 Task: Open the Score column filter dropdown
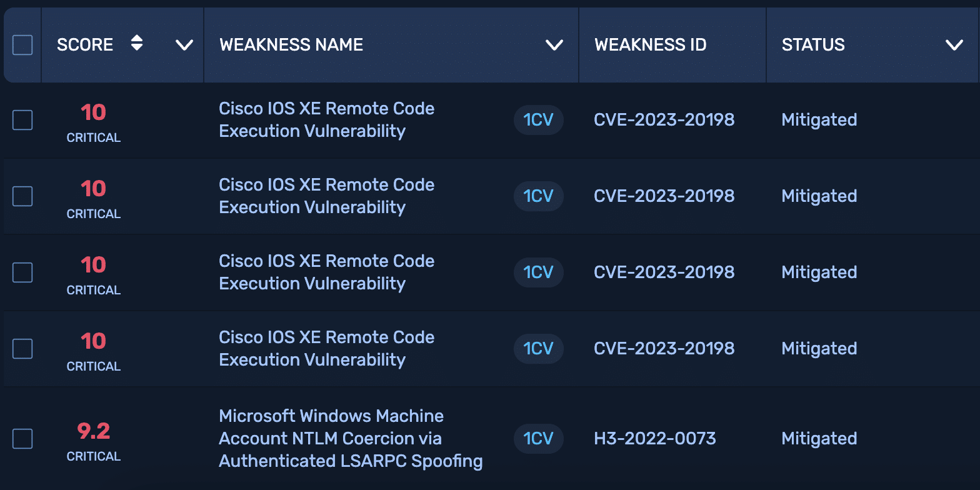[184, 45]
